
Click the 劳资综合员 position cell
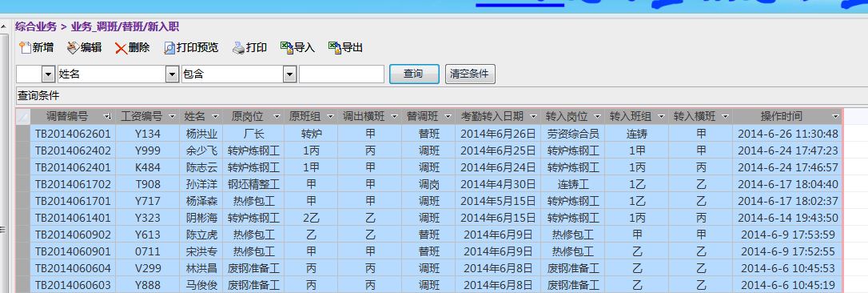click(573, 134)
